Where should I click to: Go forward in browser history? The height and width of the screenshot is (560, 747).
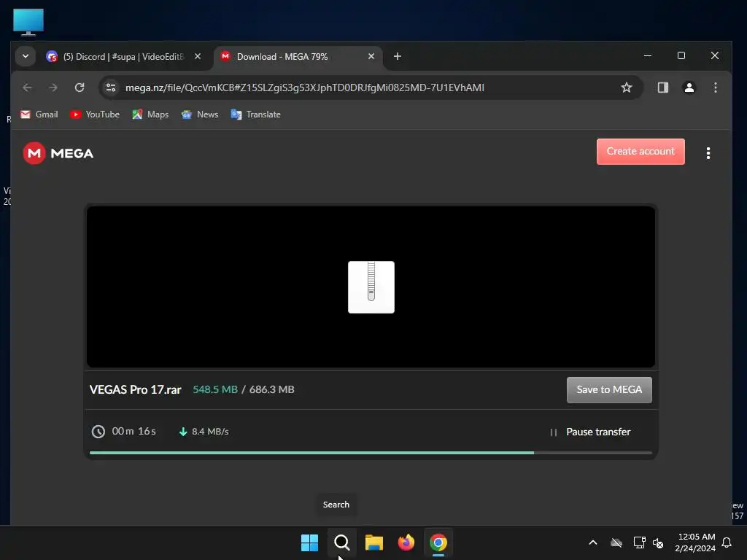(x=53, y=87)
